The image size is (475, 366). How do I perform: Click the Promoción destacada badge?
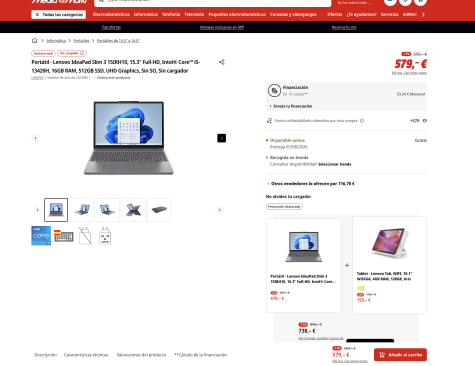284,207
